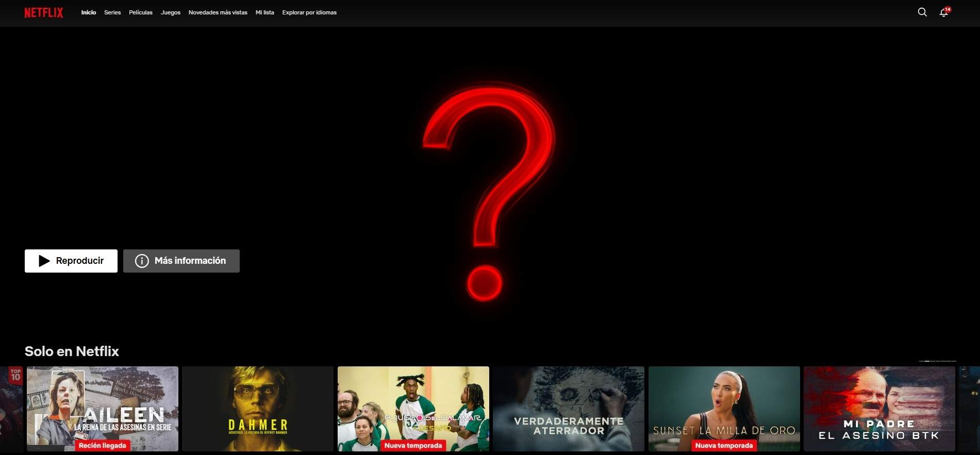Screen dimensions: 980x455
Task: Click Nueva temporada badge on Sunset
Action: tap(724, 446)
